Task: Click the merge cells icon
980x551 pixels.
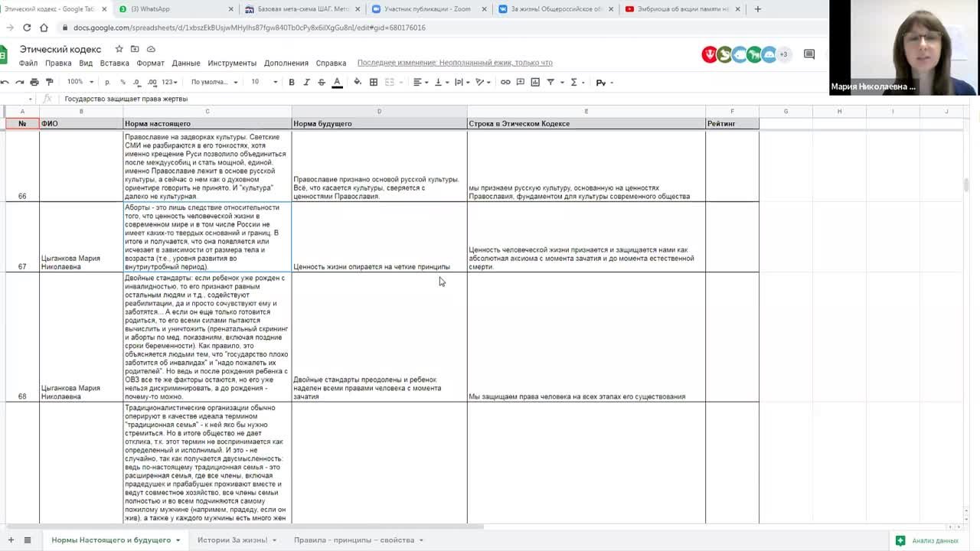Action: [390, 82]
